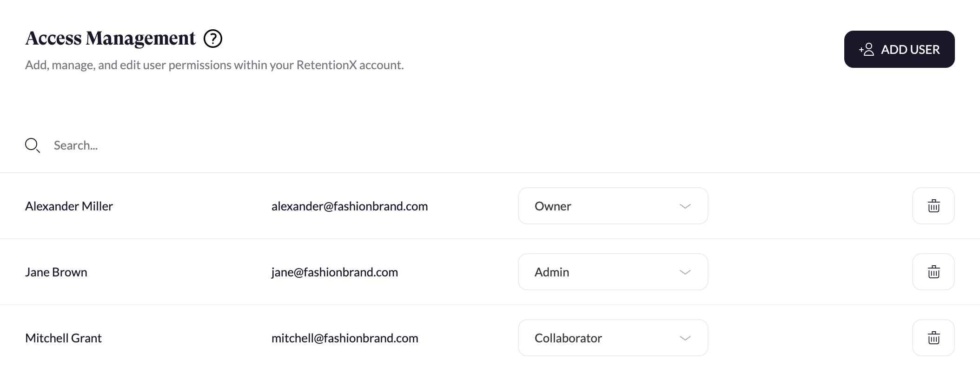Screen dimensions: 980x367
Task: Click the search magnifying glass icon
Action: pyautogui.click(x=32, y=145)
